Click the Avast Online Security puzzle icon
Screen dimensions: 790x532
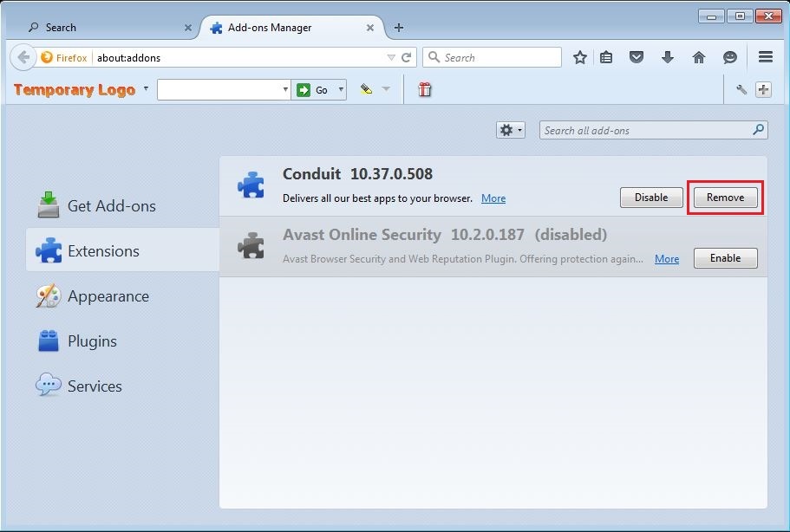point(251,245)
